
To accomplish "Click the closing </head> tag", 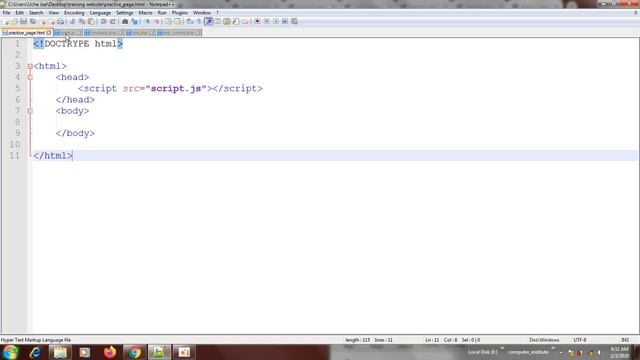I will point(75,100).
